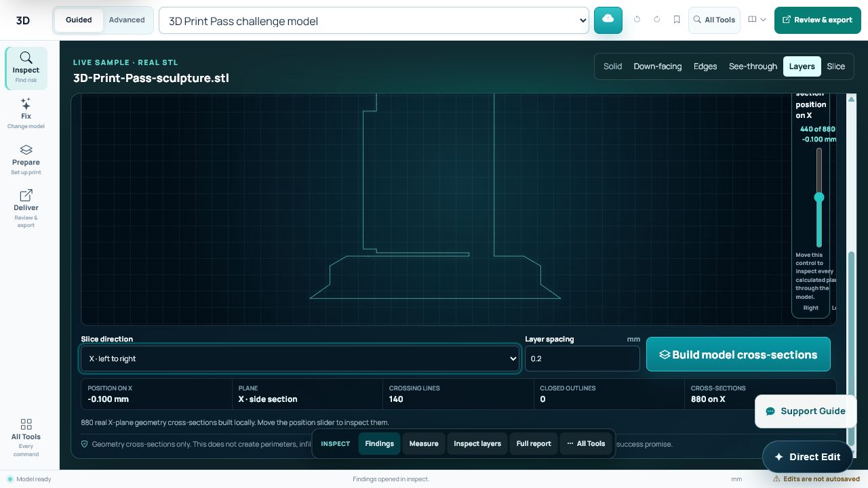Expand the book icon dropdown menu
868x488 pixels.
[757, 20]
